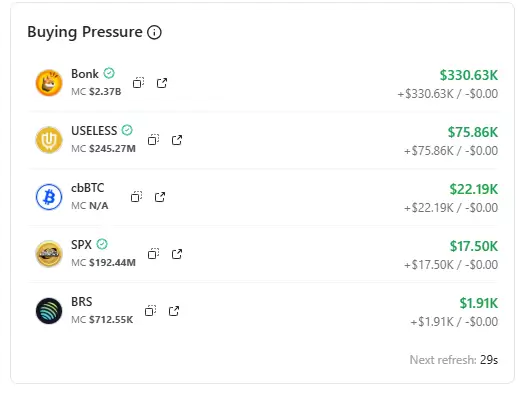
Task: Click the Bonk verified badge
Action: 109,73
